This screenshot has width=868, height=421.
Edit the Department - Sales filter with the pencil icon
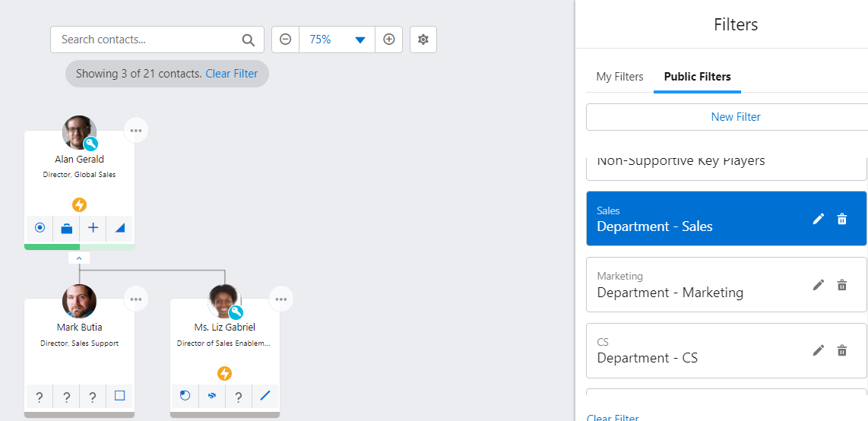coord(818,219)
